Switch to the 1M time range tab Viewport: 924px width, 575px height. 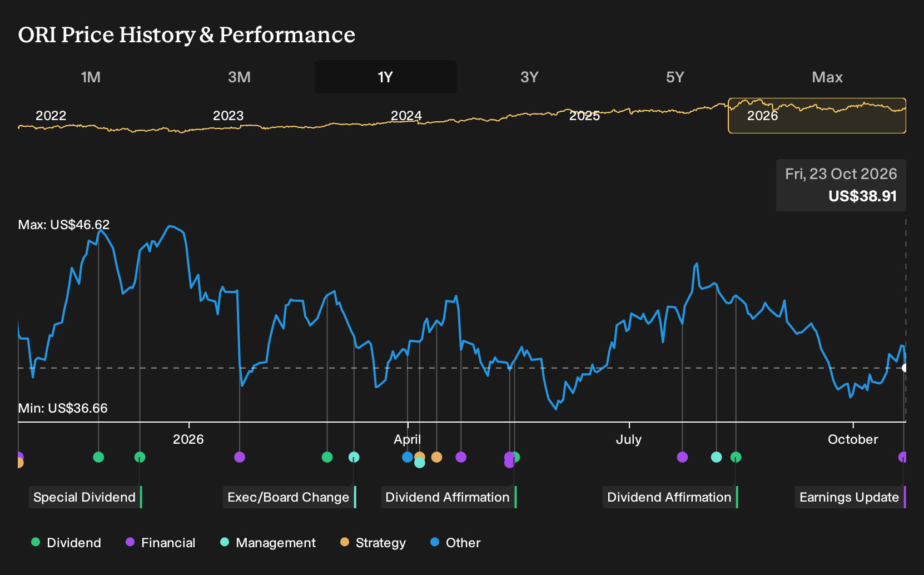coord(91,77)
